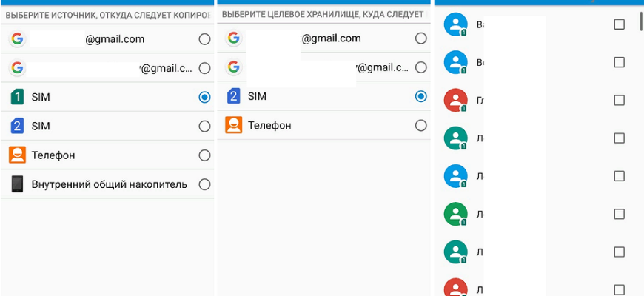The image size is (644, 296).
Task: Select blue SIM 2 icon in source list
Action: (x=17, y=126)
